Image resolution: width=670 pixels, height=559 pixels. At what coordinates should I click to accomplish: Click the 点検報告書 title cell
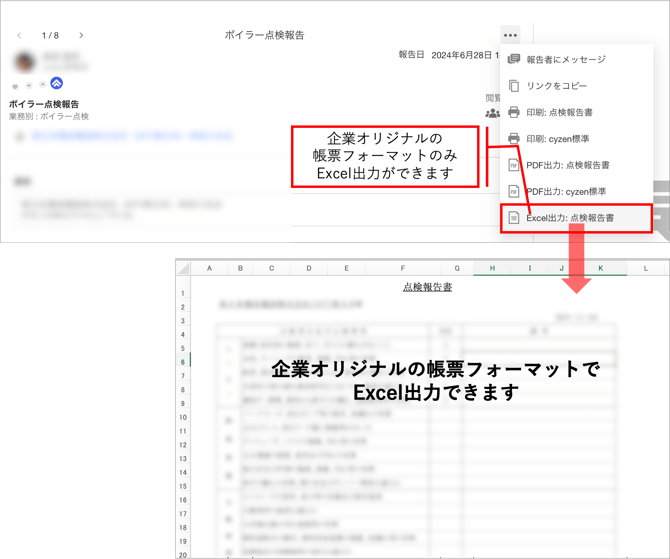click(x=427, y=287)
